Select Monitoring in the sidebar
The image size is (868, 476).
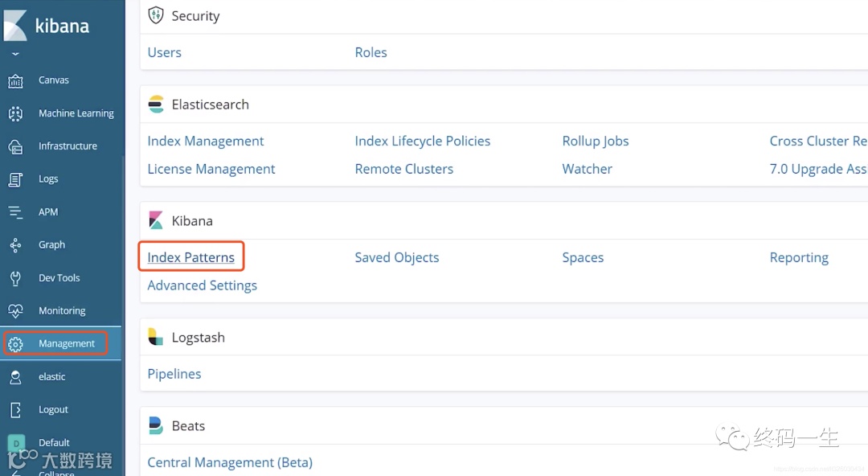pos(62,311)
